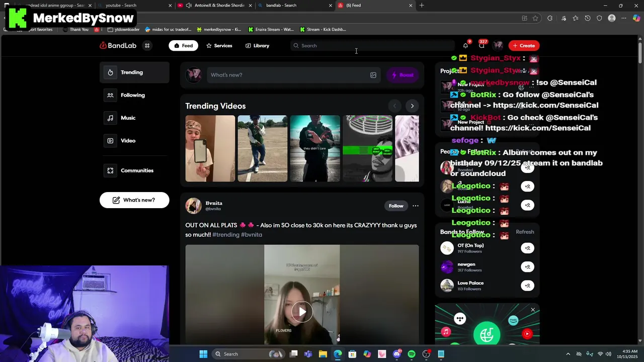Follow Bvnita from the post
644x362 pixels.
pos(396,206)
